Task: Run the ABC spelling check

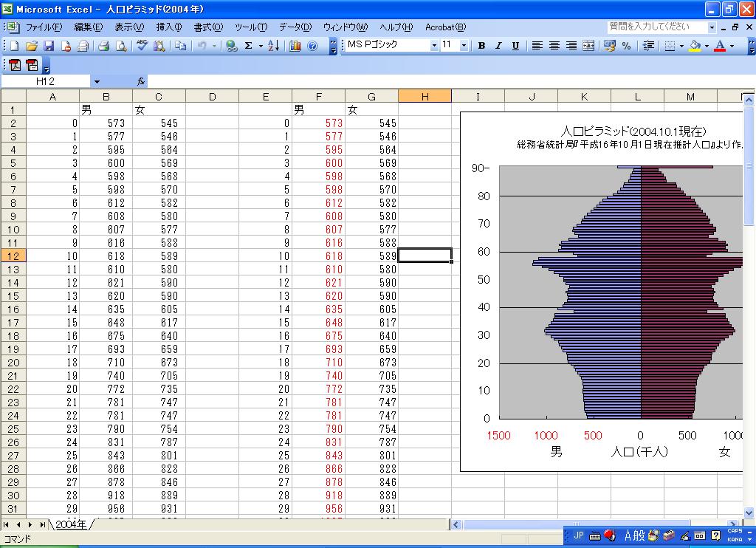Action: tap(142, 46)
